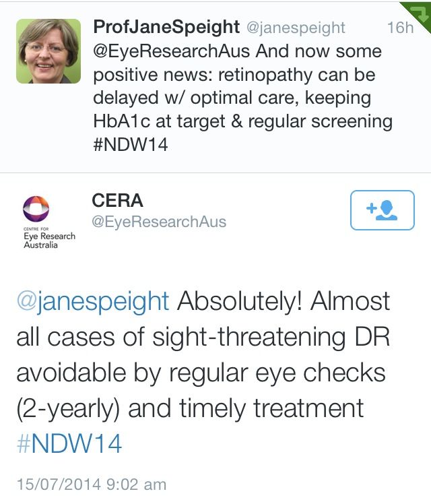Tap the @EyeResearchAus handle under CERA

(x=158, y=222)
